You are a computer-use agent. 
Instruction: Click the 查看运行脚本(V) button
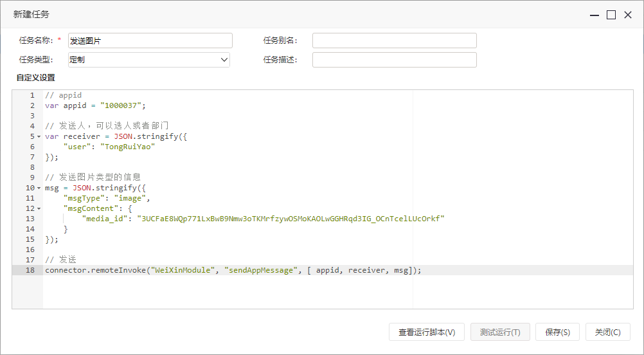pos(427,332)
